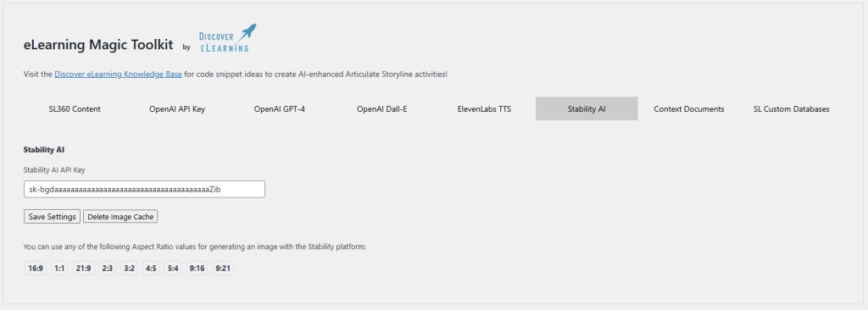Click the Stability AI API Key label
868x310 pixels.
click(54, 170)
